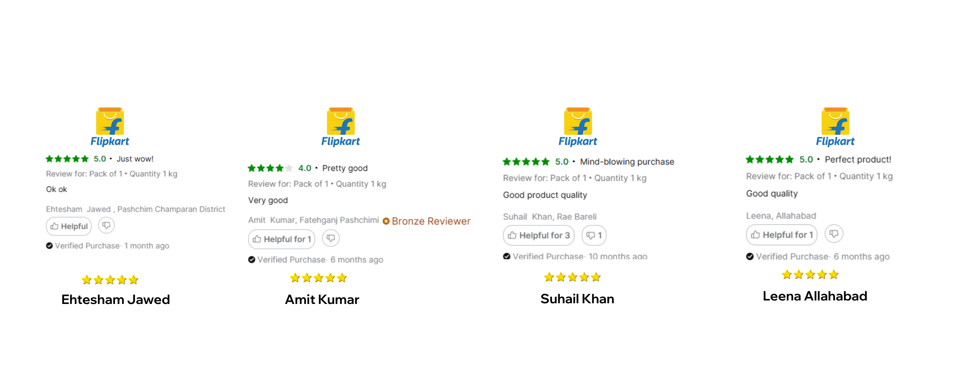Screen dimensions: 980x392
Task: Downvote Leena's 'Good quality' review
Action: (834, 233)
